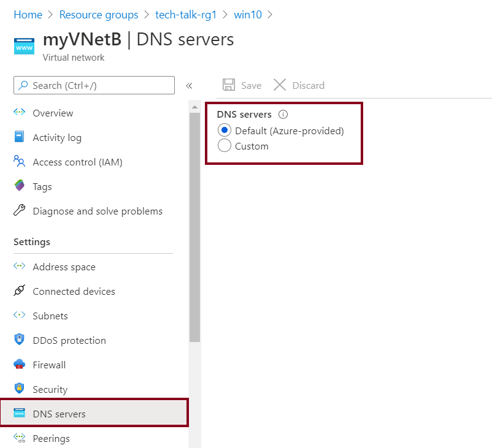Viewport: 492px width, 448px height.
Task: Click the Access control (IAM) people icon
Action: tap(19, 161)
